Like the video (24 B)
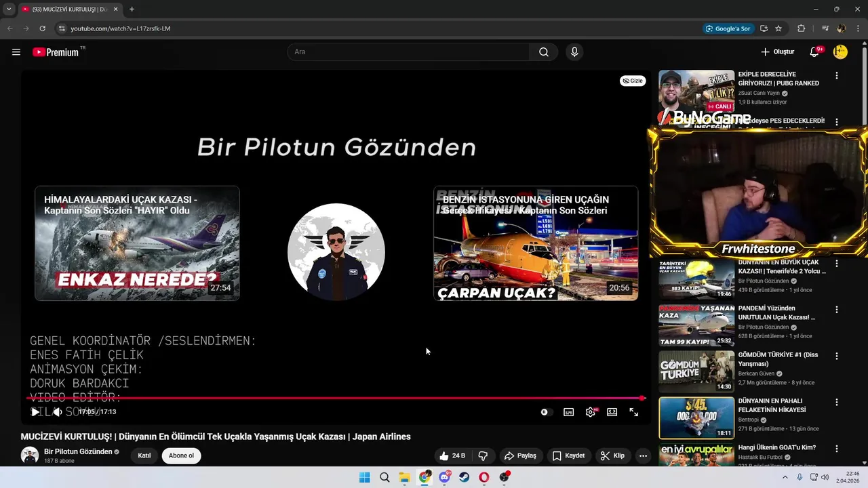Screen dimensions: 868x488 tap(452, 455)
